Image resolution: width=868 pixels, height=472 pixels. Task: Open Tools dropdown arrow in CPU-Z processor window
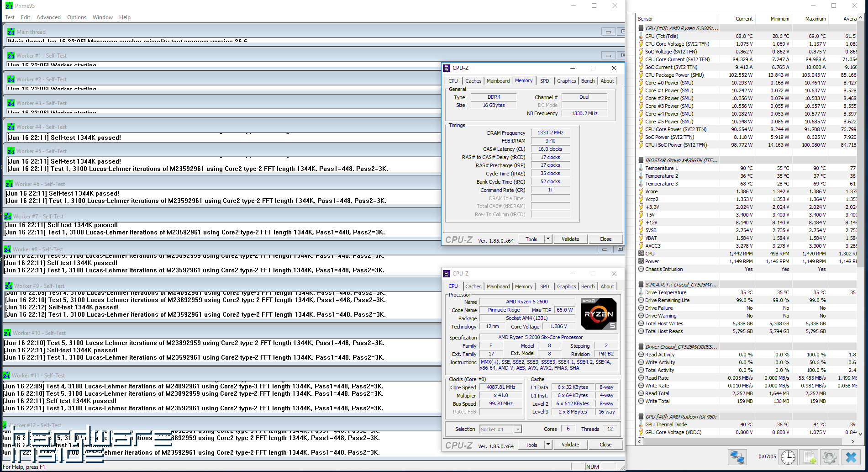point(548,445)
